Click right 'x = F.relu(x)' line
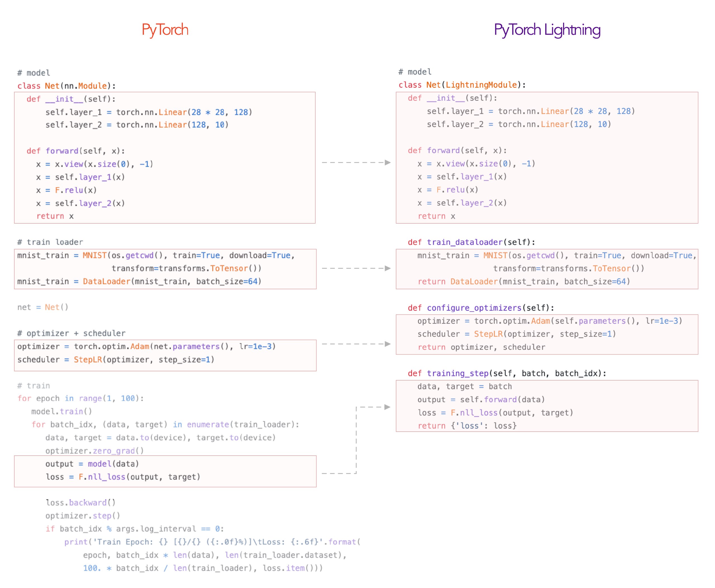 point(448,190)
